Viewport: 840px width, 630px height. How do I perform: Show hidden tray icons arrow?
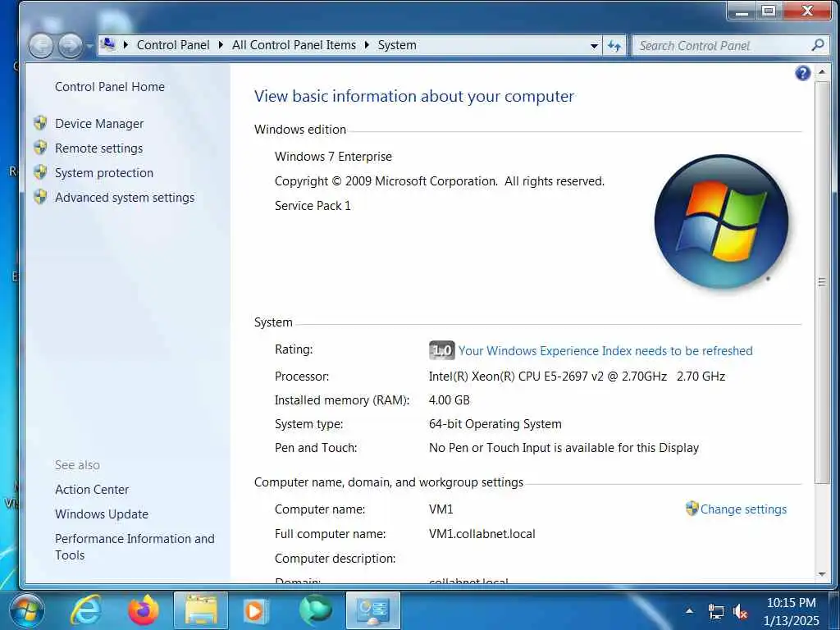pos(689,610)
